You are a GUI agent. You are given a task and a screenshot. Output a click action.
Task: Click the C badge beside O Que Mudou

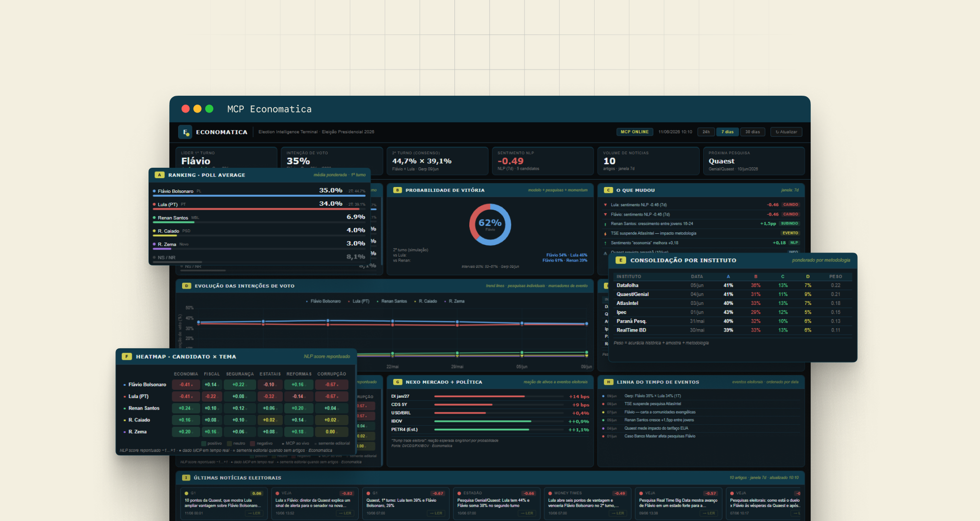pyautogui.click(x=608, y=190)
